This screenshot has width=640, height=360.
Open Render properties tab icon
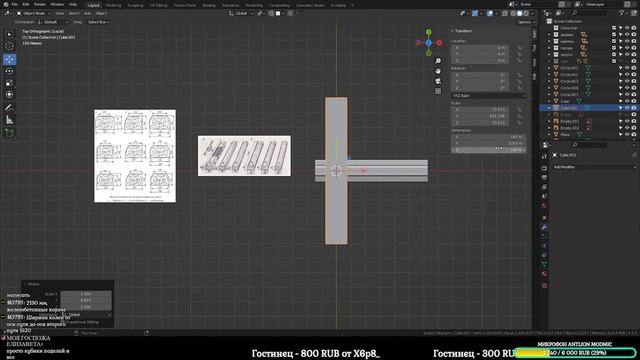[x=544, y=168]
